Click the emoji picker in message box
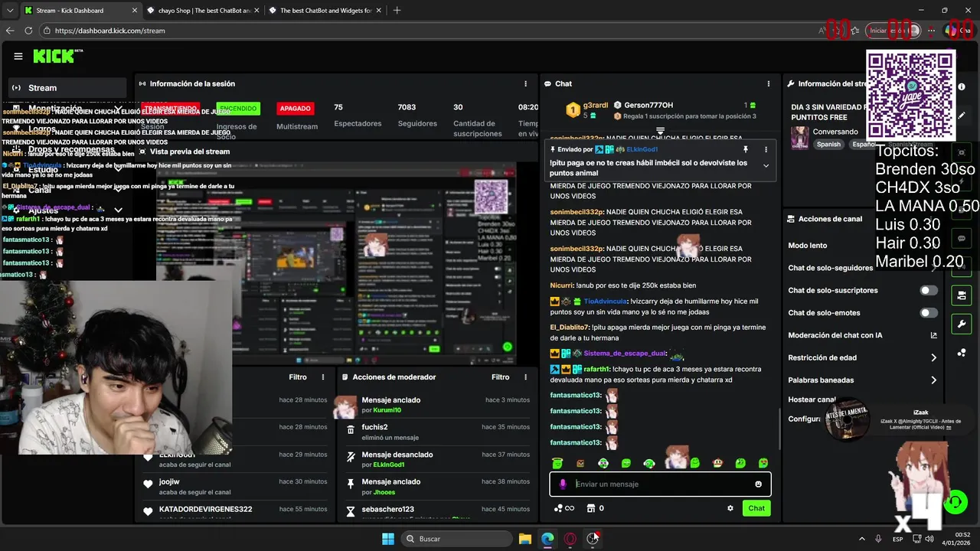Screen dimensions: 980x551 click(759, 484)
